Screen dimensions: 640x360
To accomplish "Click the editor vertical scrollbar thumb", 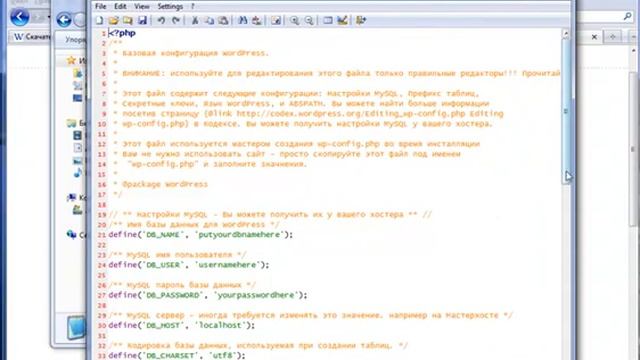I will (566, 110).
